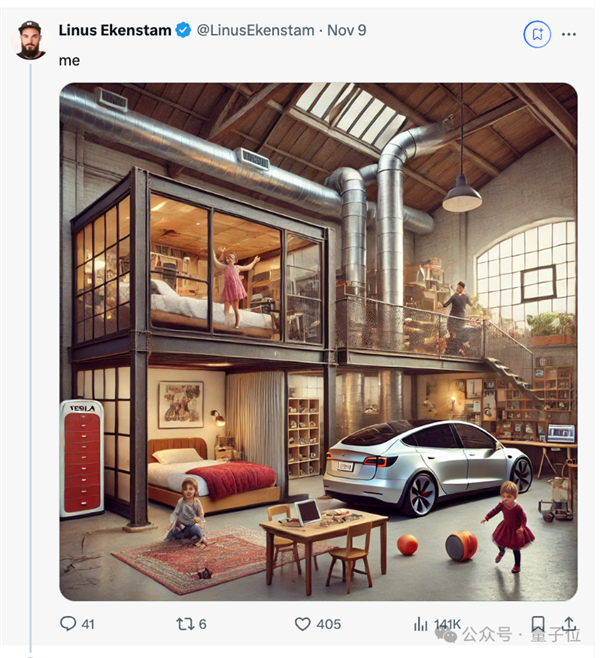600x658 pixels.
Task: Click the like count 405
Action: (x=329, y=624)
